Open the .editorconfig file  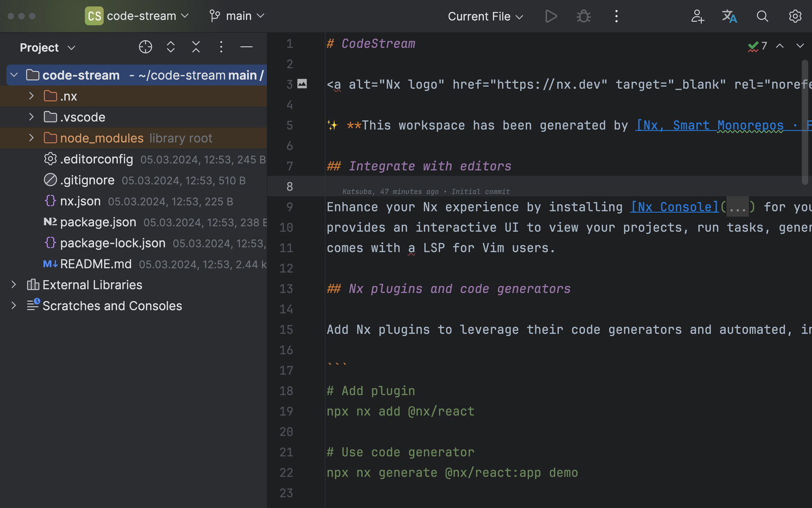pyautogui.click(x=133, y=159)
